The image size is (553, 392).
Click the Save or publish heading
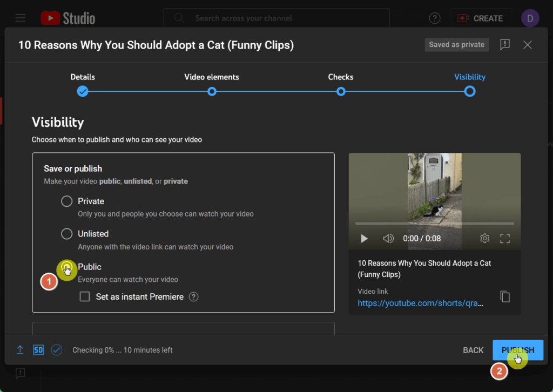coord(73,168)
